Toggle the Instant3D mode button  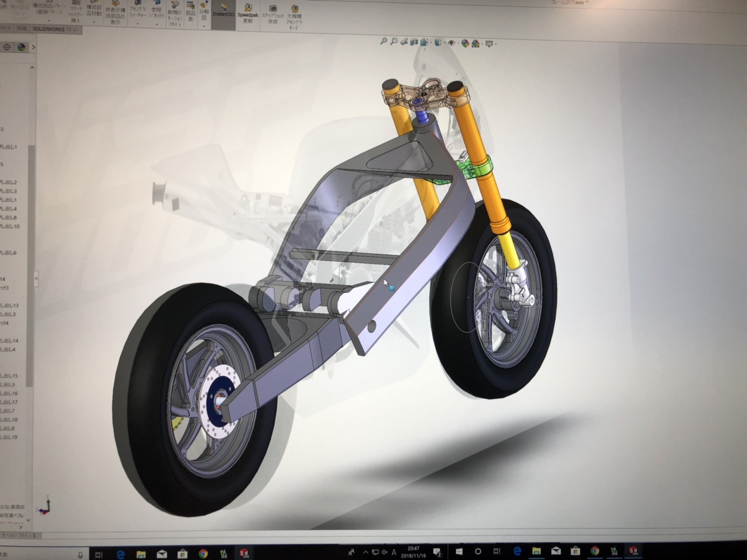223,14
